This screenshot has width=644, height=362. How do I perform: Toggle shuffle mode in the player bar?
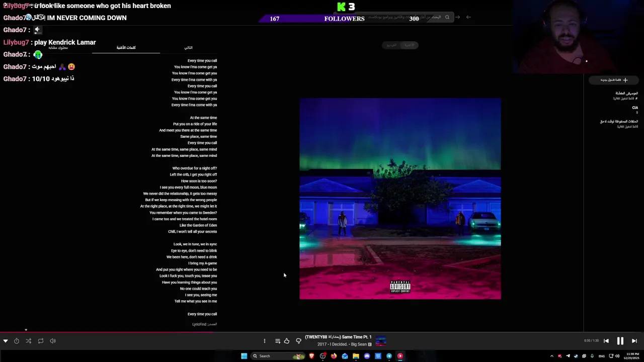point(29,341)
